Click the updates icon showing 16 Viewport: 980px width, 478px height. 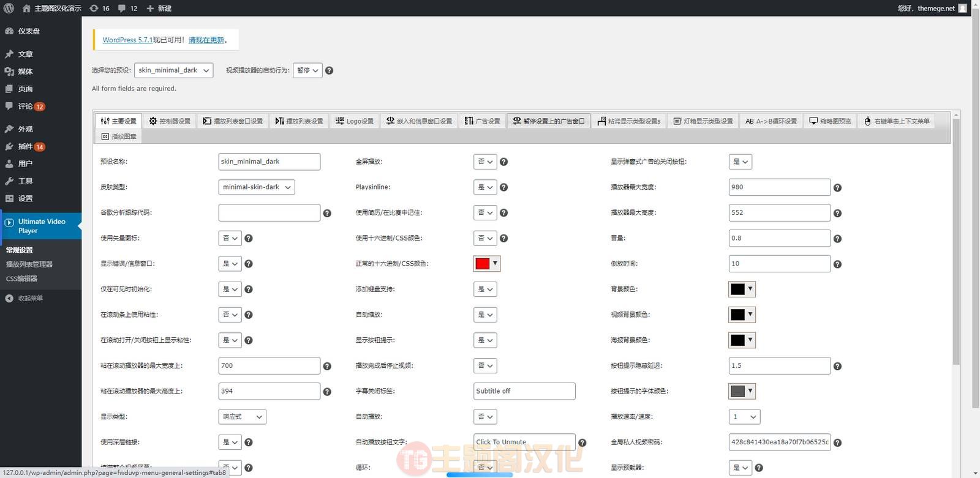tap(99, 8)
